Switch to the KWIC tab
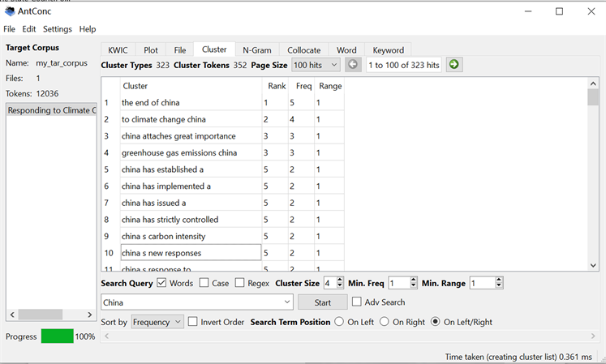This screenshot has height=364, width=606. click(x=118, y=50)
